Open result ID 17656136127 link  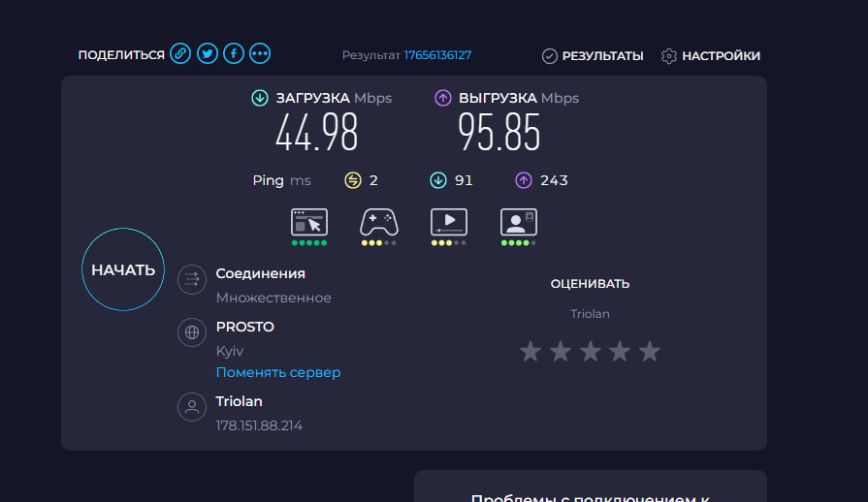pyautogui.click(x=437, y=55)
